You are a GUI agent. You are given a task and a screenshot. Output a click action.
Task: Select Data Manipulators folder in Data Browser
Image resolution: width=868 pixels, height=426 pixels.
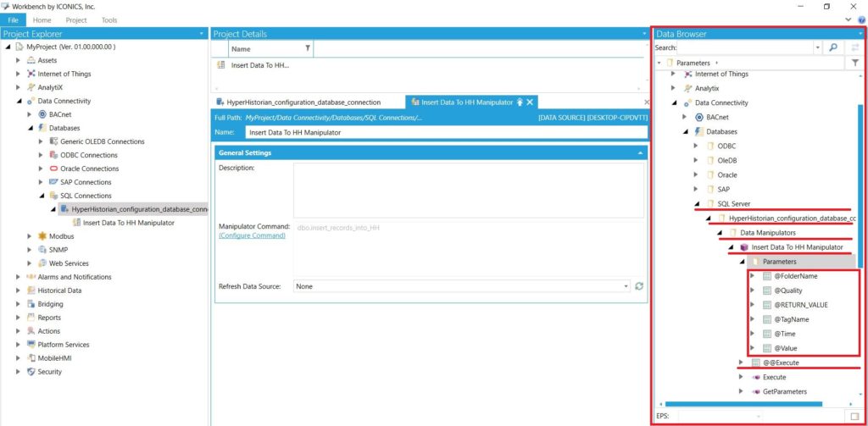coord(768,232)
